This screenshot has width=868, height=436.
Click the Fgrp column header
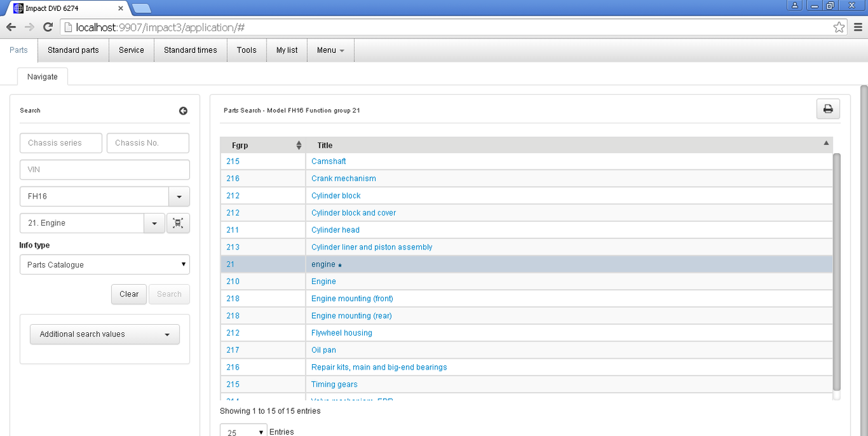[262, 145]
